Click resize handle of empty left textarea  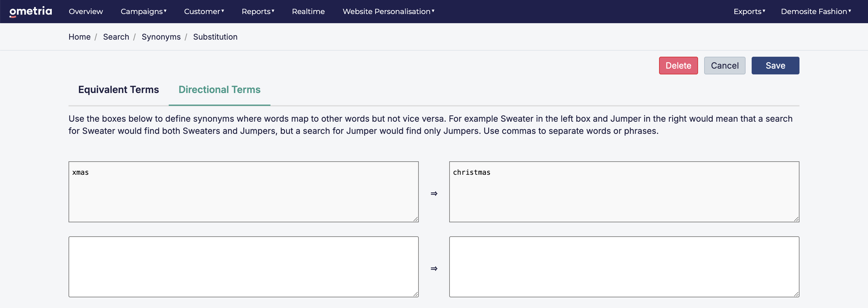(415, 294)
